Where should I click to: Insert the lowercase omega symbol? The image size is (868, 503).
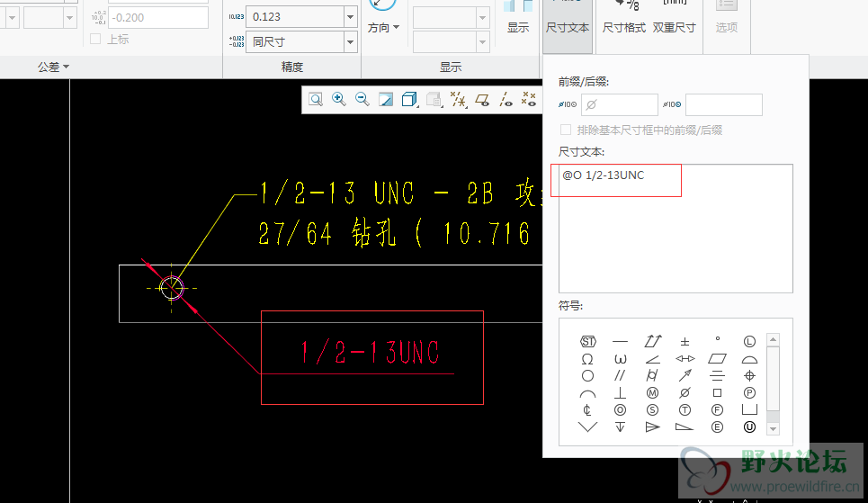(x=620, y=359)
